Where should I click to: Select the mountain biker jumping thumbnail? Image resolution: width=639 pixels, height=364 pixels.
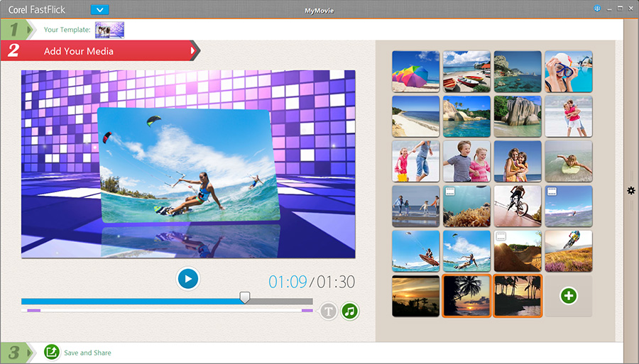pos(568,250)
